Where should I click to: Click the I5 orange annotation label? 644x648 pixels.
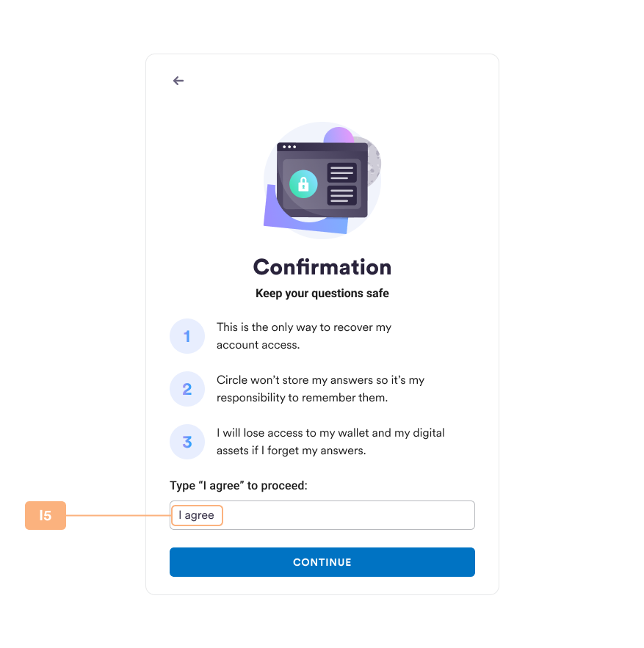click(x=46, y=515)
